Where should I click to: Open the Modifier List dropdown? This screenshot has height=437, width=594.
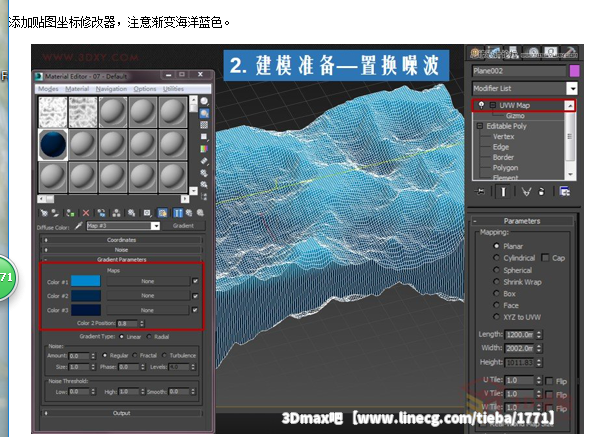(x=572, y=89)
